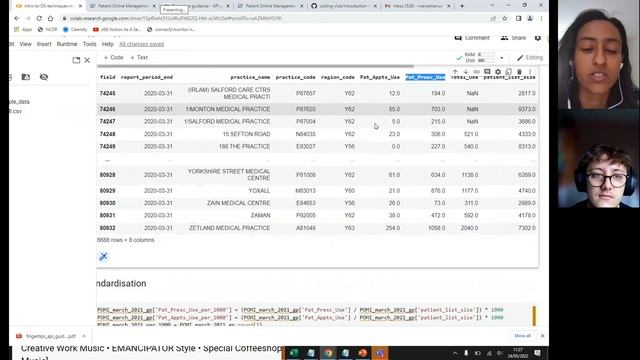Open the RAM Disk resources dropdown arrow
Viewport: 640px width, 360px height.
click(502, 58)
